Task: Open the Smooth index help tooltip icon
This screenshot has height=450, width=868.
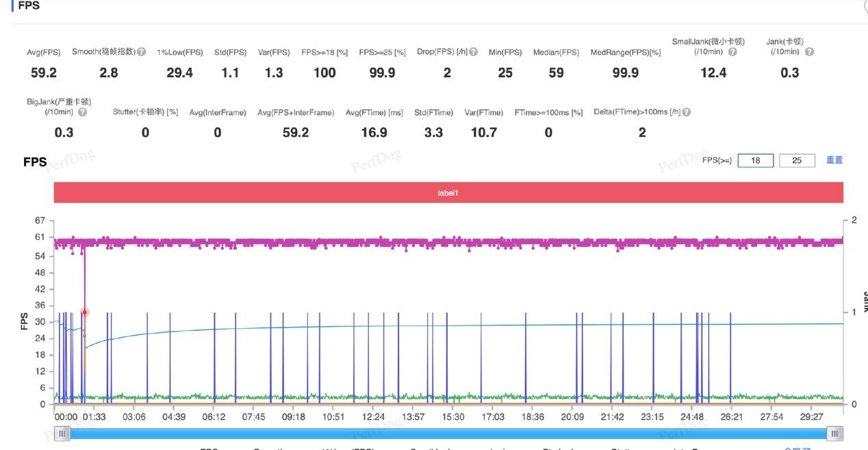Action: point(141,52)
